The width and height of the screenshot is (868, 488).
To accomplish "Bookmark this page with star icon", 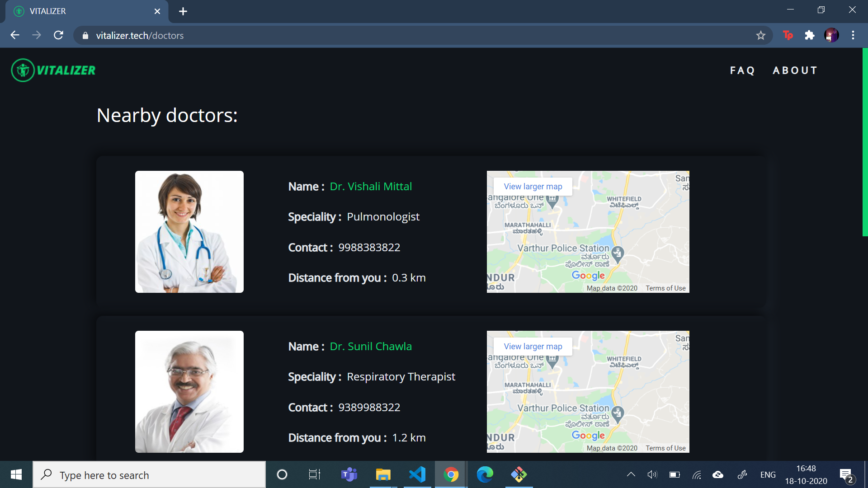I will [x=760, y=35].
